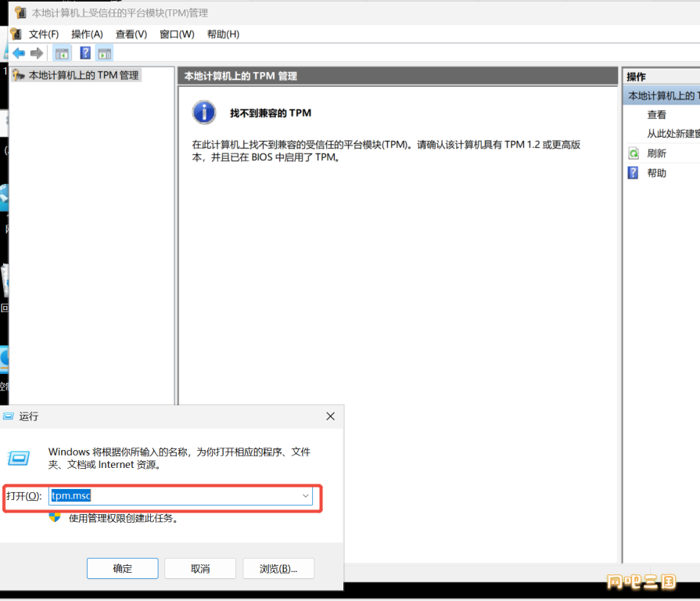Open the blue help question-mark toolbar icon
Screen dimensions: 700x601
pyautogui.click(x=84, y=53)
